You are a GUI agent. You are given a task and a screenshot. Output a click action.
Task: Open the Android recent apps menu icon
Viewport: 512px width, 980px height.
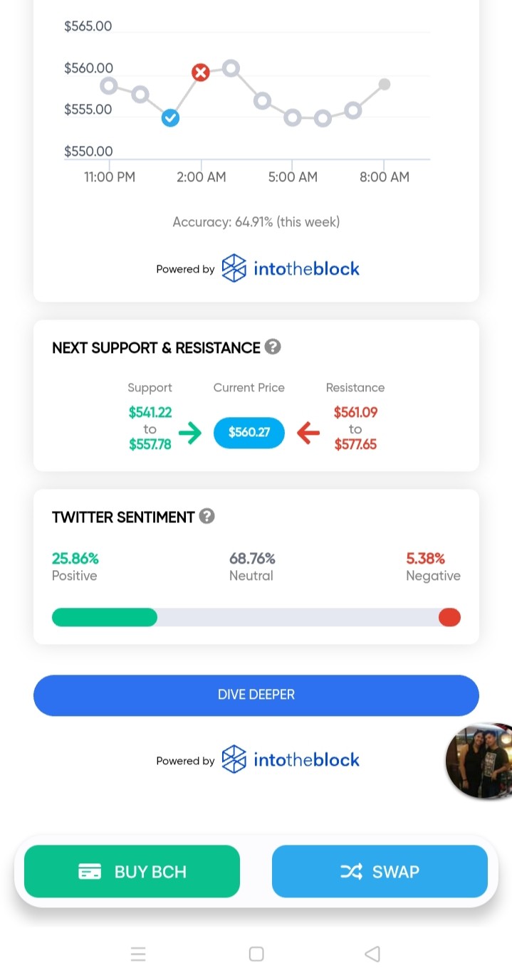(139, 954)
